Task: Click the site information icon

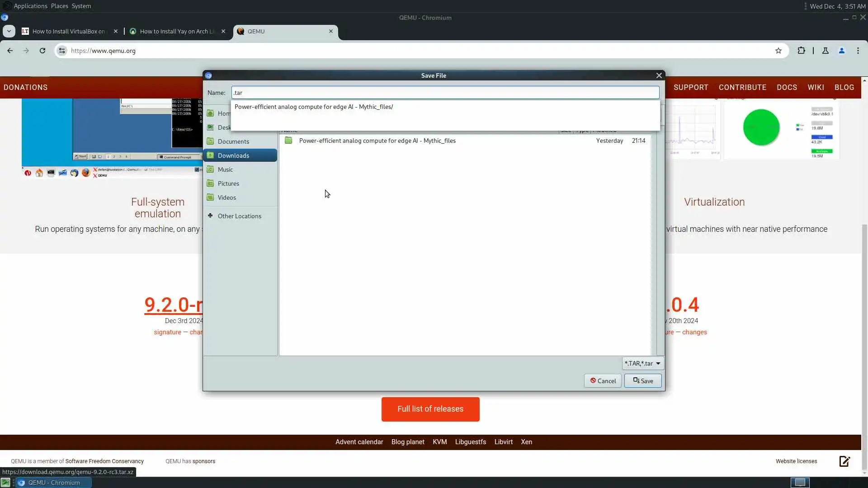Action: point(62,51)
